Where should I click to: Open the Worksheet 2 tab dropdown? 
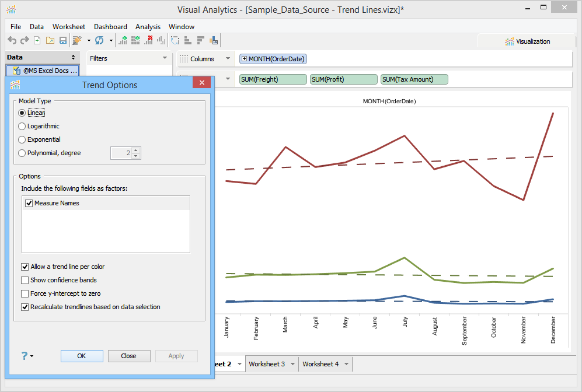point(239,364)
